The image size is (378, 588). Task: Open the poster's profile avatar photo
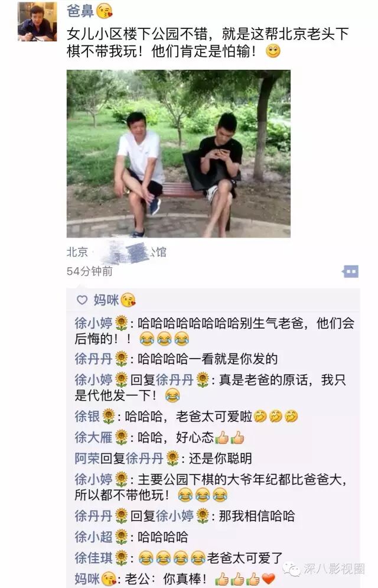(x=37, y=21)
